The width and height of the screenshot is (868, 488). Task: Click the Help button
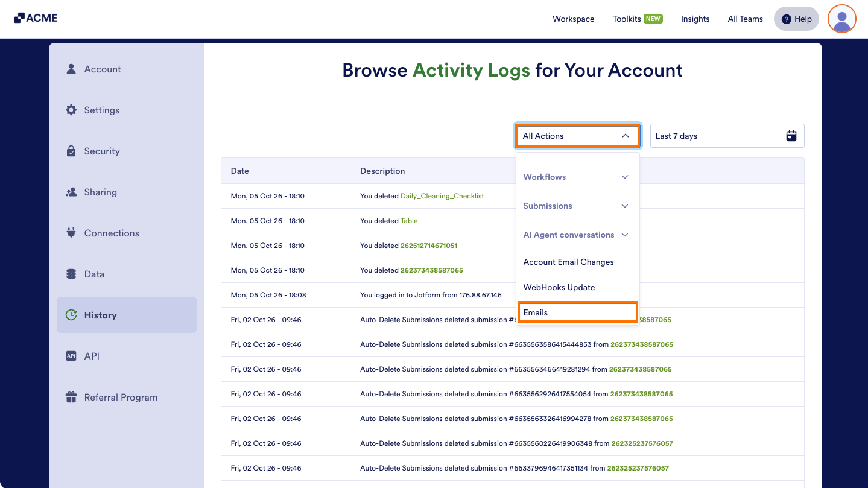click(x=796, y=19)
